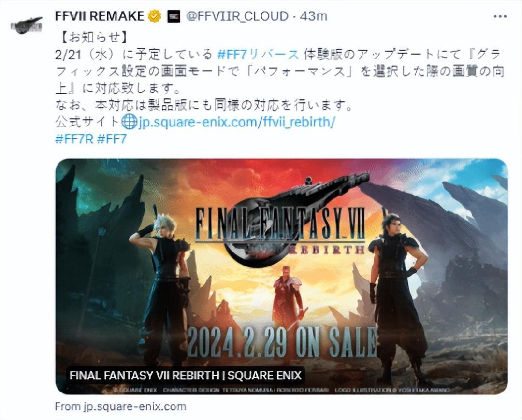Screen dimensions: 522x420
Task: Visit the jp.square-enix.com/ffvii_rebirth/ link
Action: pos(236,122)
